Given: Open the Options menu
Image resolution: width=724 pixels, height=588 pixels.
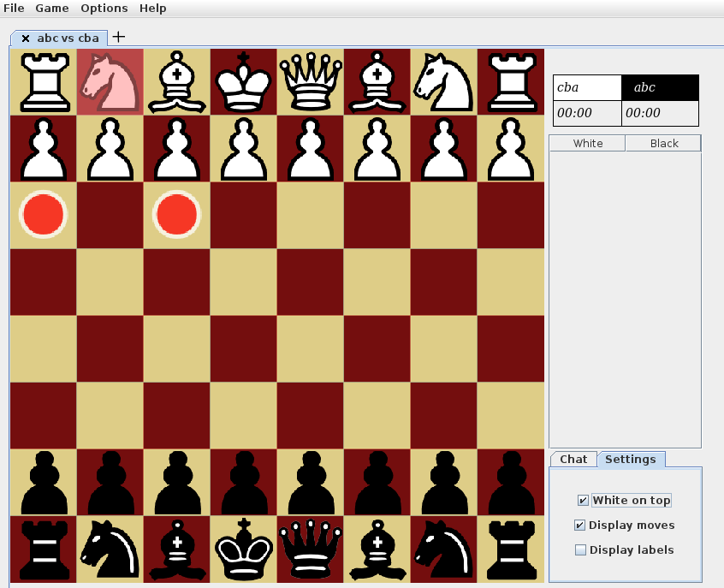Looking at the screenshot, I should click(x=104, y=8).
